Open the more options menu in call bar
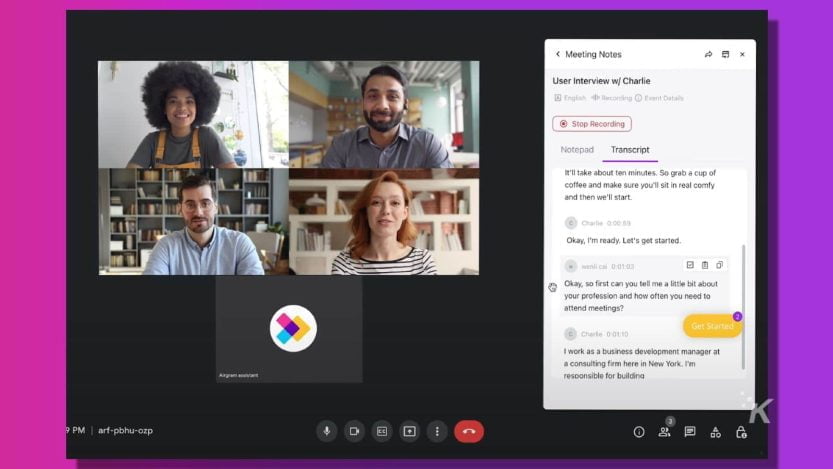The width and height of the screenshot is (833, 469). click(436, 431)
